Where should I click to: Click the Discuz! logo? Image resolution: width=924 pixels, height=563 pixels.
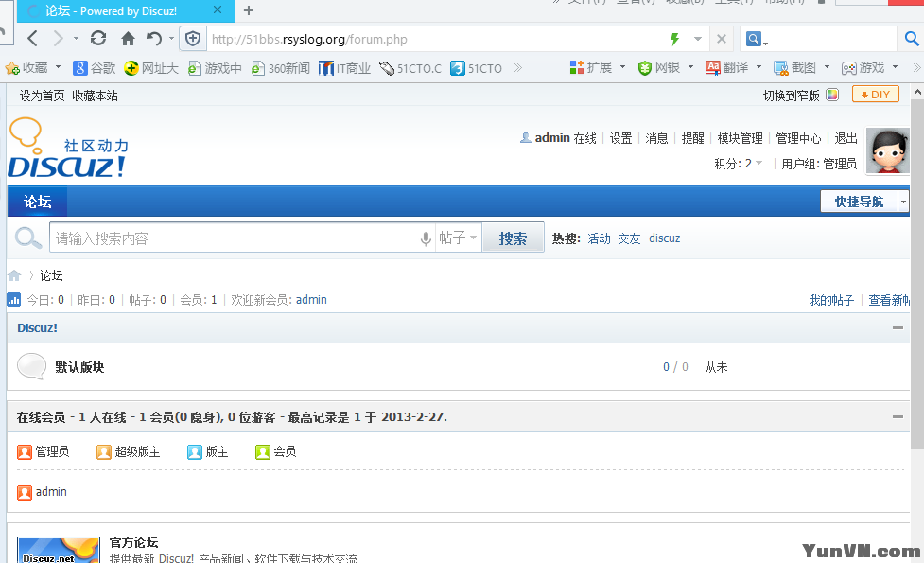pyautogui.click(x=68, y=149)
